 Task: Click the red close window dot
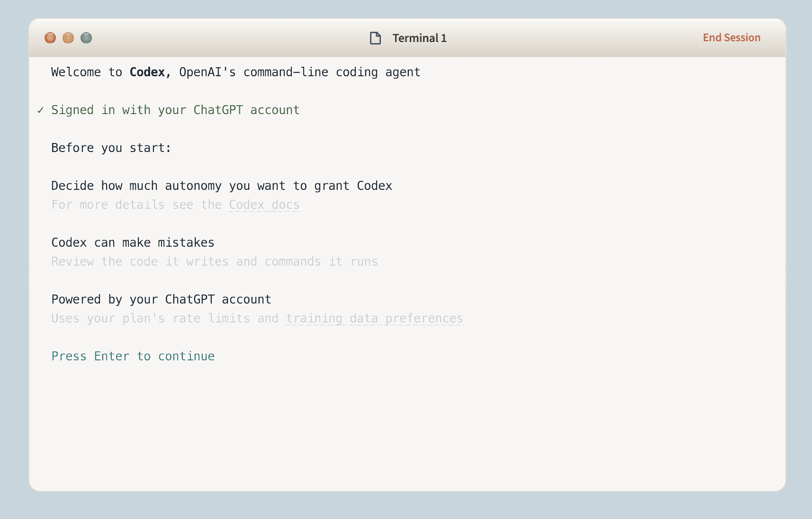tap(50, 38)
